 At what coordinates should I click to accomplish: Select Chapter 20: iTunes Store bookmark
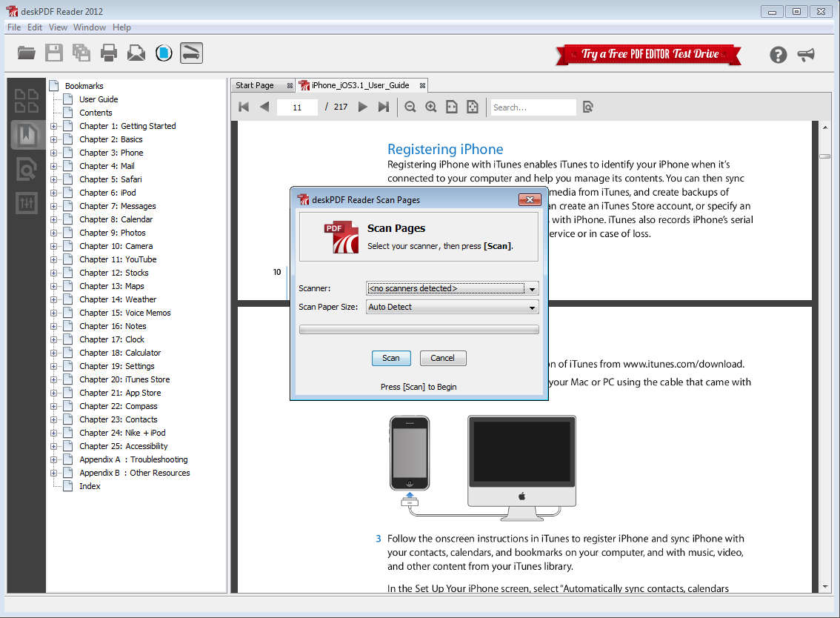click(x=124, y=379)
